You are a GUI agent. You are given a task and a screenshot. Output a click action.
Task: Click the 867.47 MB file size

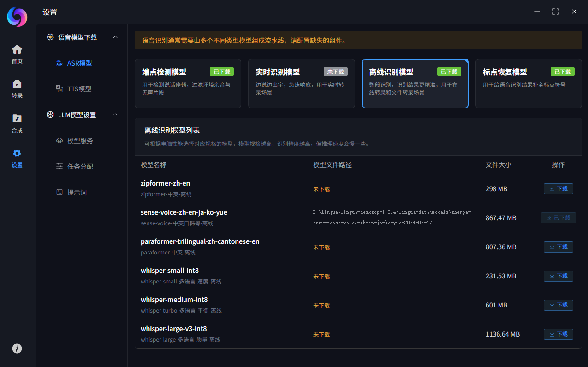[501, 218]
